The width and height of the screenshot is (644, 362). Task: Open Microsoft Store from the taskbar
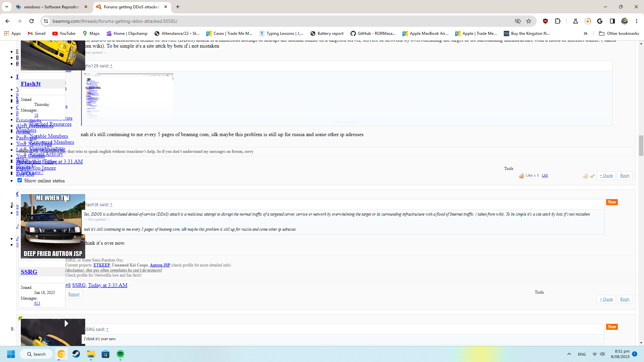tap(106, 354)
